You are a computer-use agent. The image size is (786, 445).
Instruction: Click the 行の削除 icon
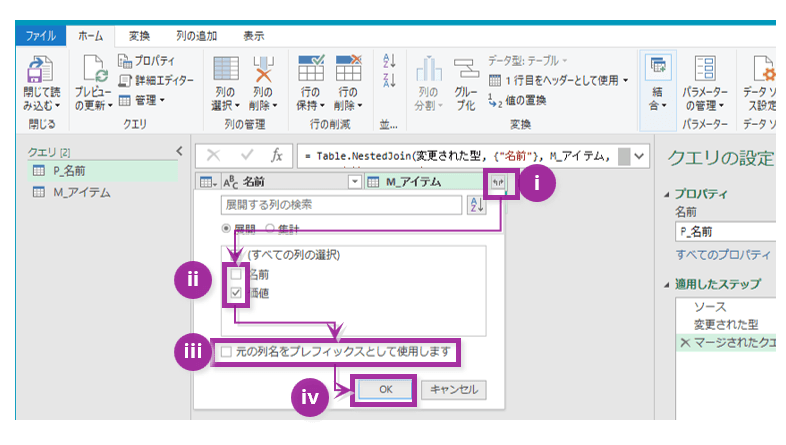pos(347,72)
